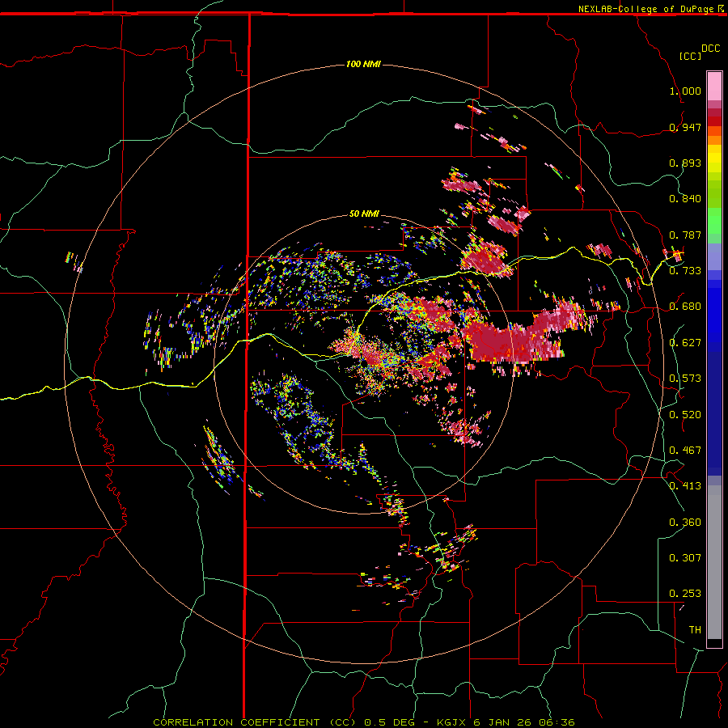This screenshot has width=728, height=728.
Task: Select the 0.307 value on the color scale
Action: click(x=685, y=557)
